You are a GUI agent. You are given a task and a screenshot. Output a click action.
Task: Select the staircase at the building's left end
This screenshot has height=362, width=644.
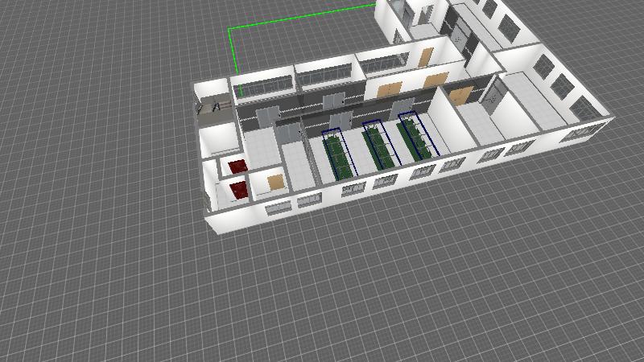pos(213,105)
